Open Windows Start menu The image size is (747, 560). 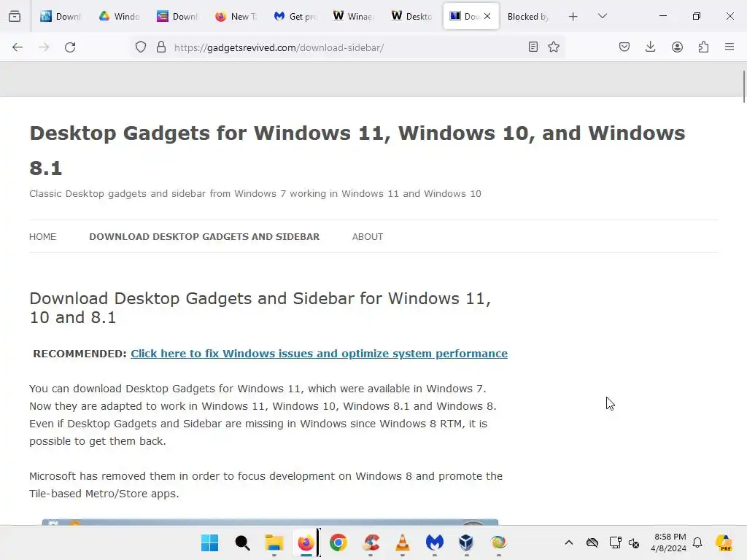(209, 542)
